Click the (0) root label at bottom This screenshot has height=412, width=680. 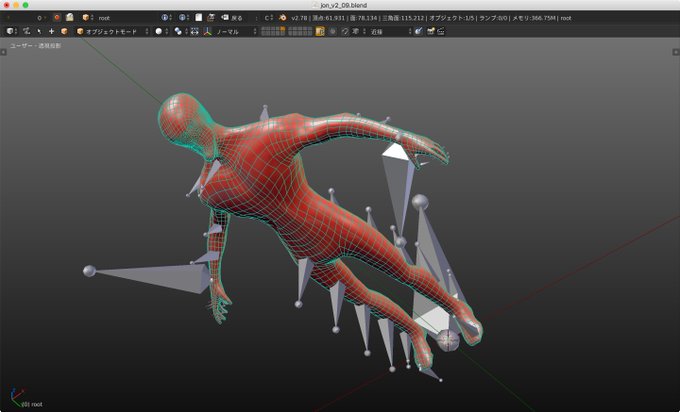[32, 404]
